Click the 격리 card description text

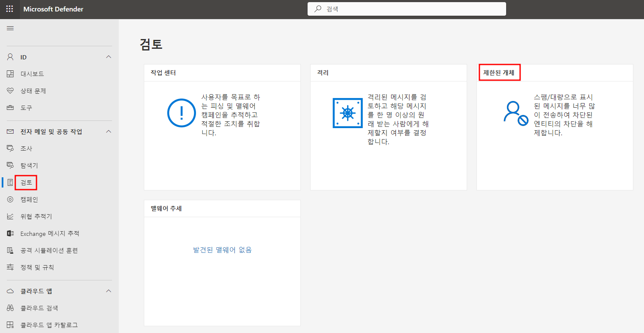pos(398,120)
